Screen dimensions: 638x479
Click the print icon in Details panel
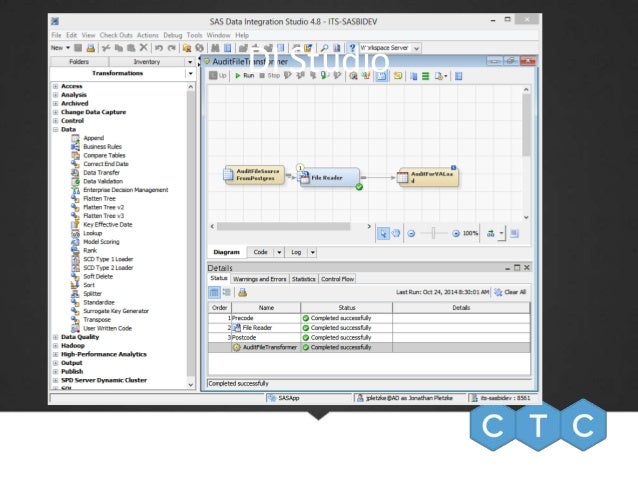[243, 292]
